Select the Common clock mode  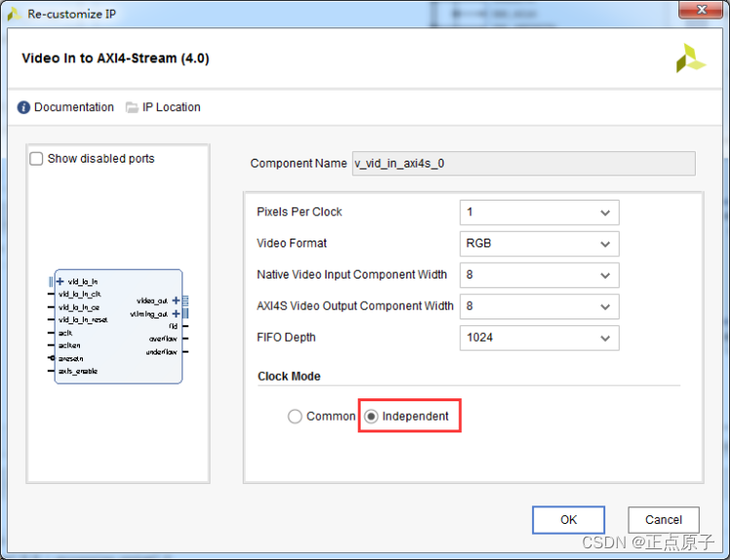(x=294, y=416)
